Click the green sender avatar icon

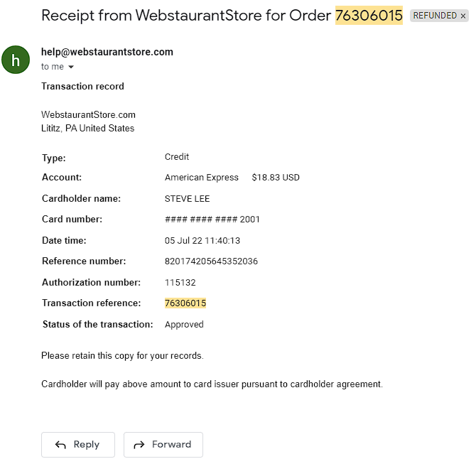pyautogui.click(x=16, y=60)
